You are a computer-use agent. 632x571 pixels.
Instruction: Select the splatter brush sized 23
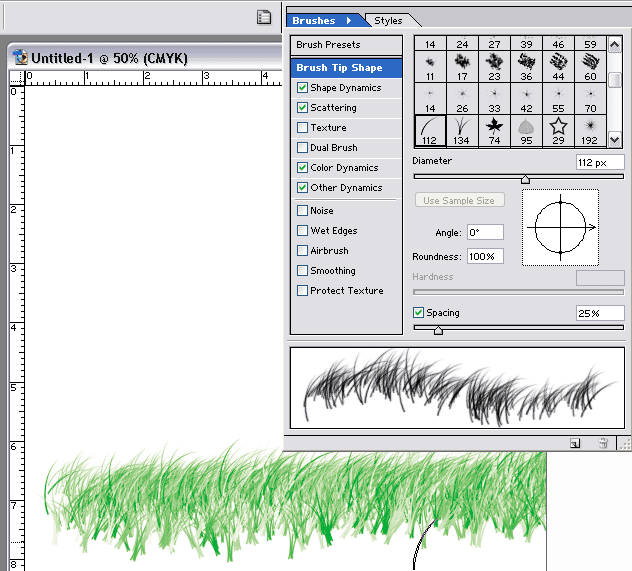click(x=494, y=67)
